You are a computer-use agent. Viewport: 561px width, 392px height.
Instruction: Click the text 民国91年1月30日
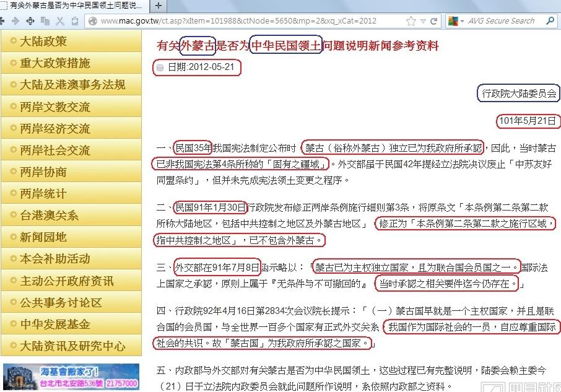point(211,207)
